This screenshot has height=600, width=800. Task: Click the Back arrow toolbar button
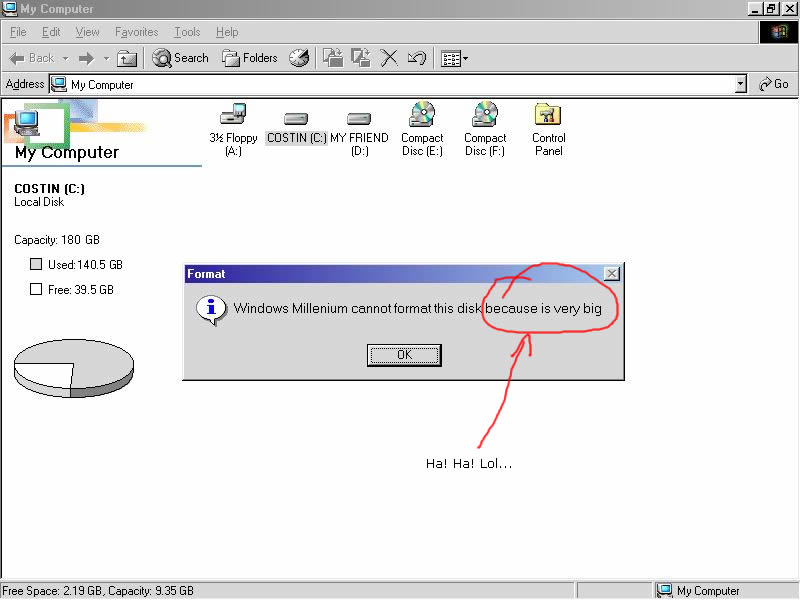click(x=32, y=58)
